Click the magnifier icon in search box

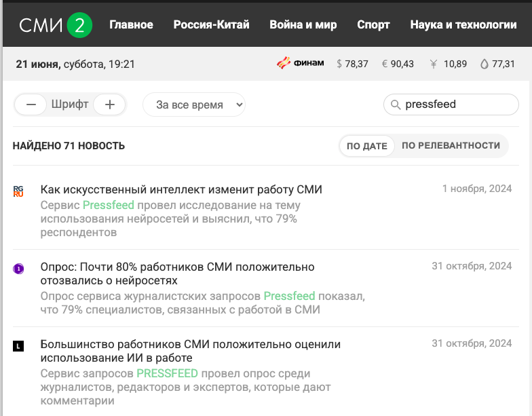point(396,105)
